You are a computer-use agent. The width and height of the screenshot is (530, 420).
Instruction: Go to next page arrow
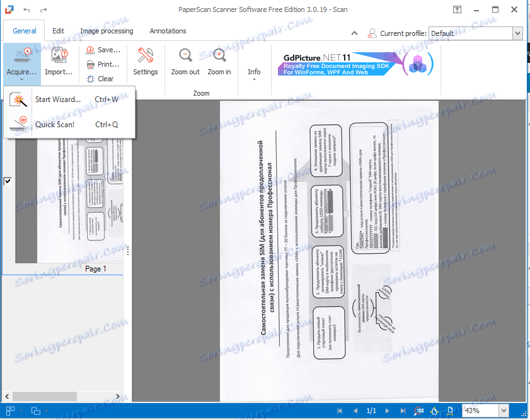point(388,411)
